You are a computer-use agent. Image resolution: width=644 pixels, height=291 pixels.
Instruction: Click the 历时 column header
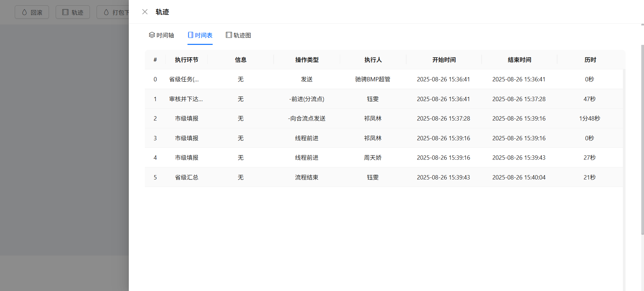tap(590, 60)
